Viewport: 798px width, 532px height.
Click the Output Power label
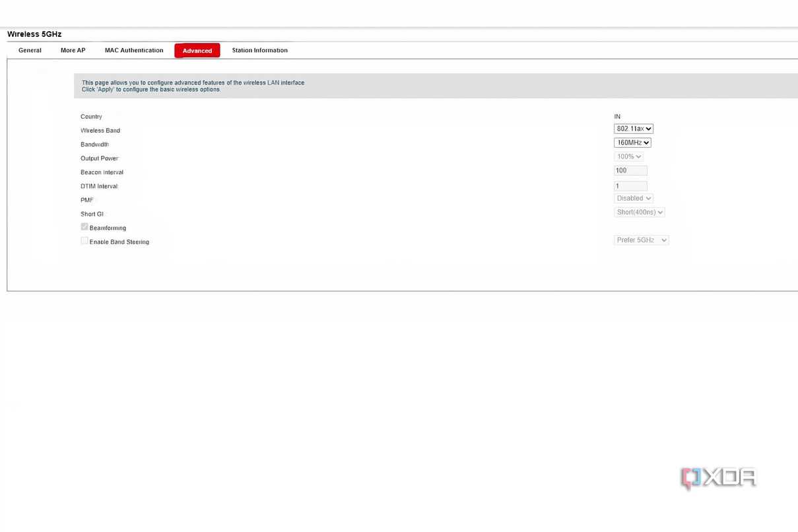pos(100,158)
